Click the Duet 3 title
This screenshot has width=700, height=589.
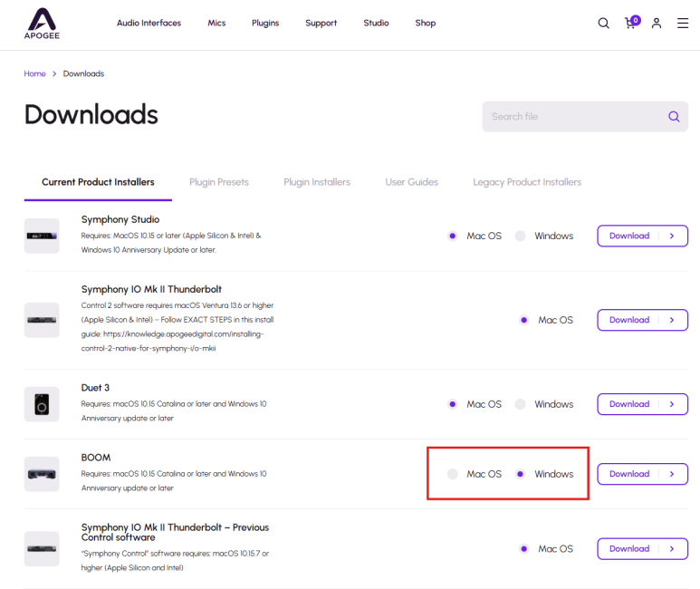(95, 388)
